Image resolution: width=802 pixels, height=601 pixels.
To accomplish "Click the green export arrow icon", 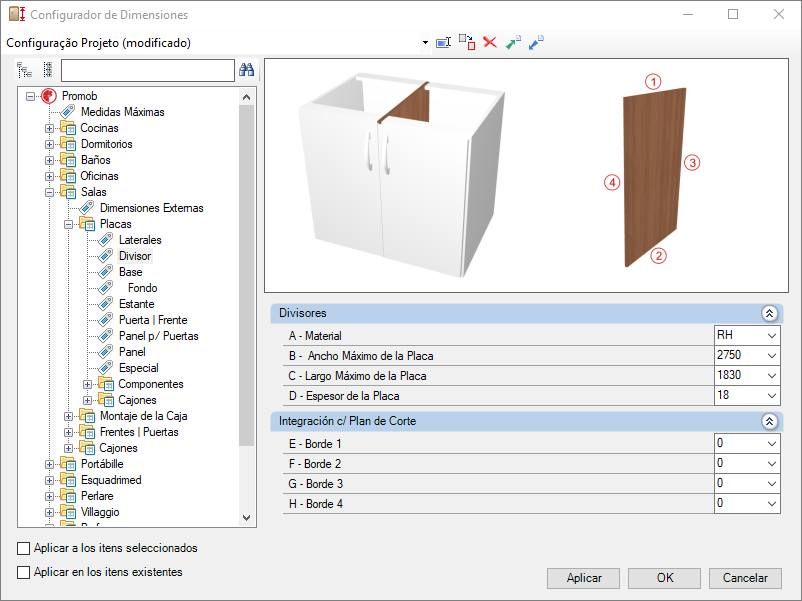I will click(x=513, y=42).
